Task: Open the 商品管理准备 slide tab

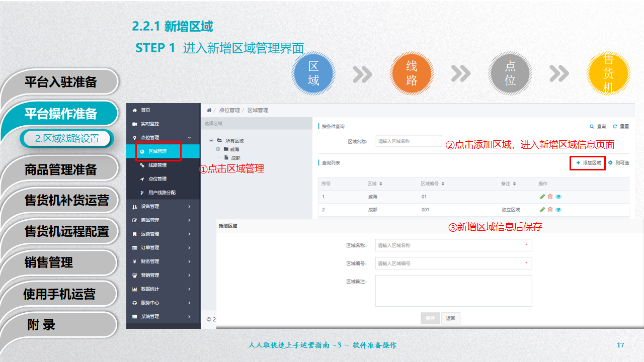Action: point(60,169)
